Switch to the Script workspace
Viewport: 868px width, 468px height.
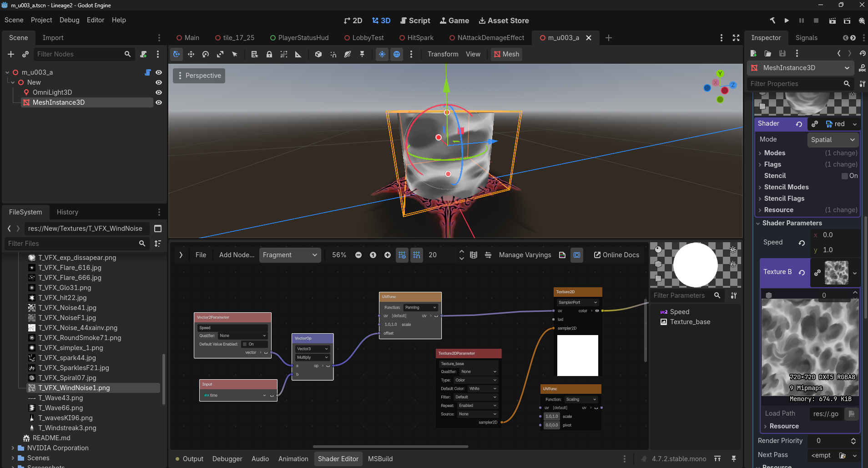[415, 20]
